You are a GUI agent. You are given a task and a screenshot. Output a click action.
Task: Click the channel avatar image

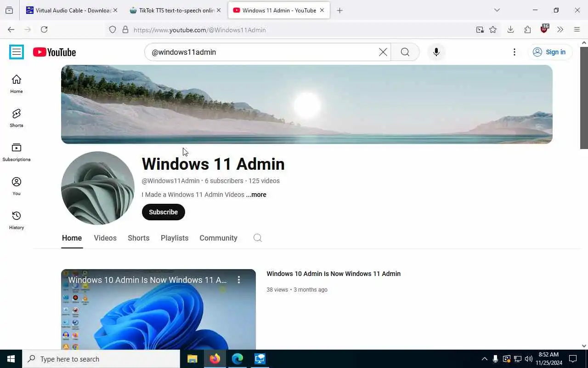98,188
